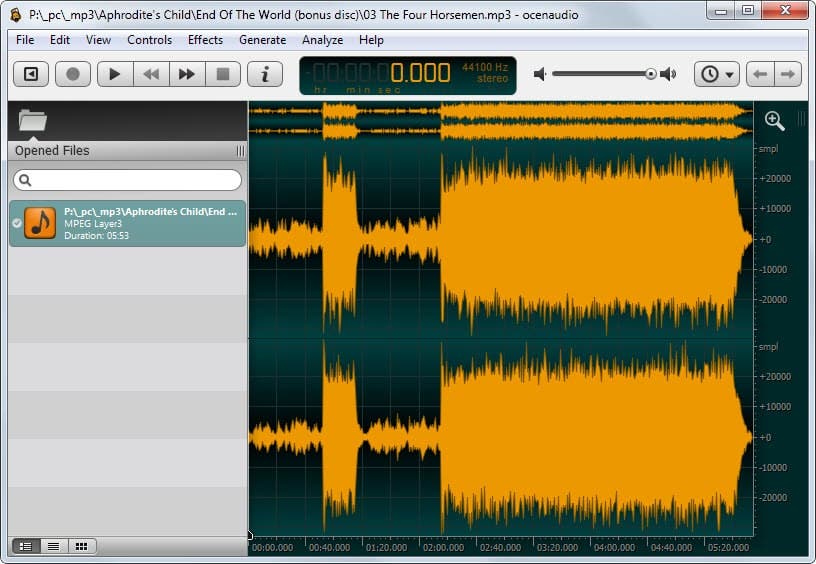Open file information with the i button

pos(265,74)
